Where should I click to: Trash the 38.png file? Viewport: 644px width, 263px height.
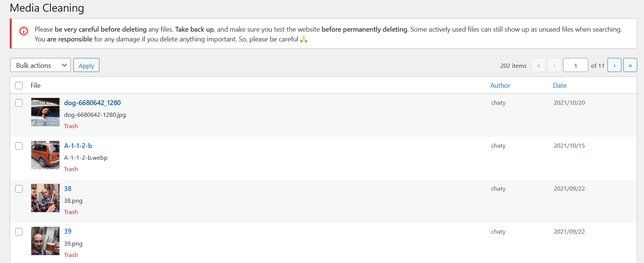pos(71,212)
